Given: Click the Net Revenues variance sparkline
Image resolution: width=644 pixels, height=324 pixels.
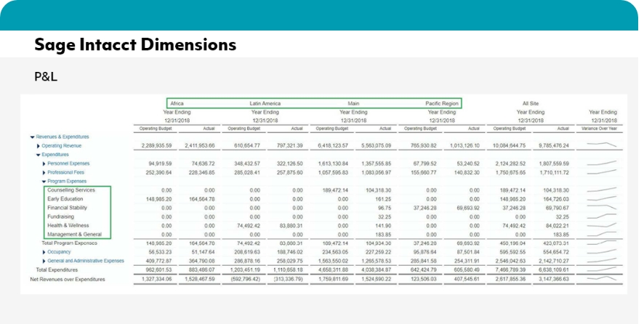Looking at the screenshot, I should tap(600, 278).
